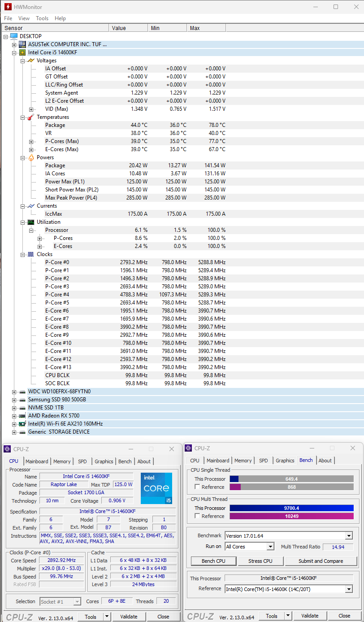This screenshot has height=622, width=364.
Task: Click the Bench CPU button
Action: click(x=213, y=561)
